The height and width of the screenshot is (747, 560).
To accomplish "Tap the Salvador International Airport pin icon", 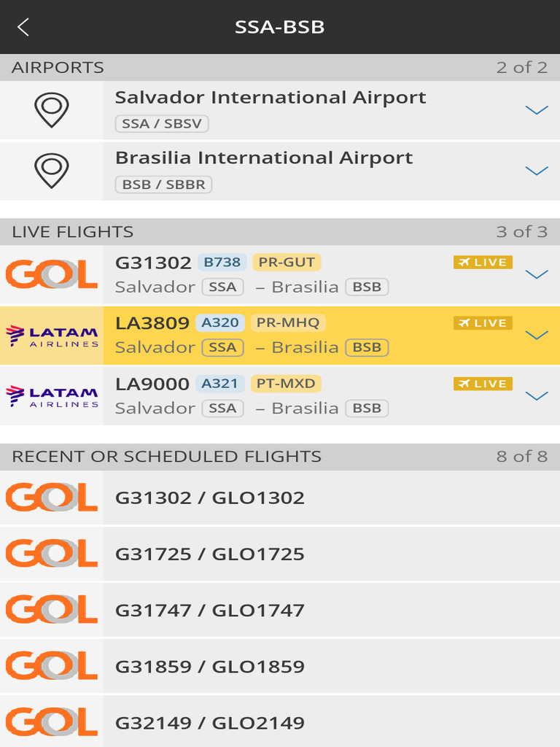I will click(52, 110).
